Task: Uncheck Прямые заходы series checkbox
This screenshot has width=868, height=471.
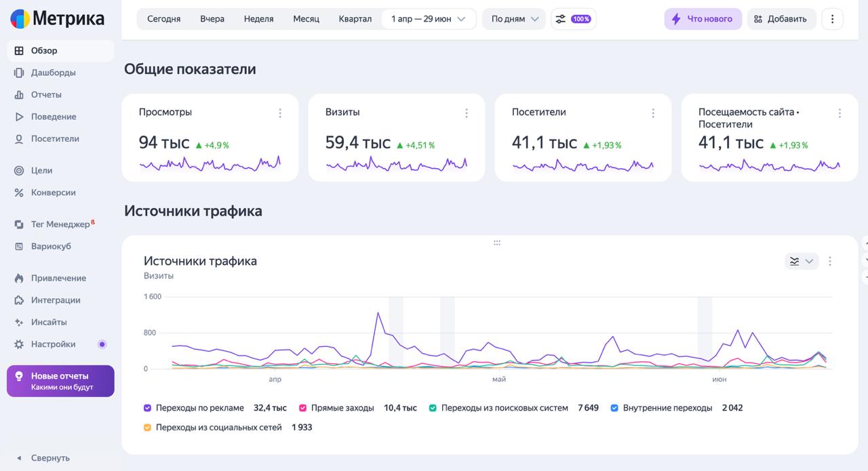Action: click(302, 408)
